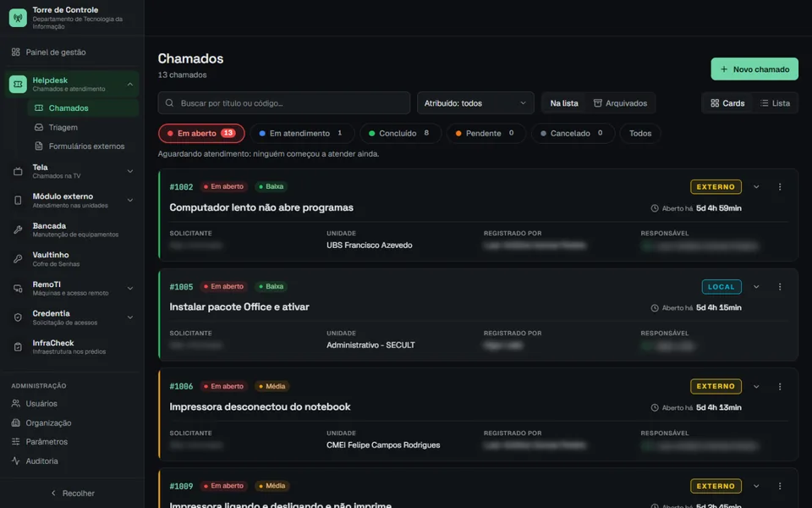Select the Na lista toggle
This screenshot has width=812, height=508.
point(564,103)
